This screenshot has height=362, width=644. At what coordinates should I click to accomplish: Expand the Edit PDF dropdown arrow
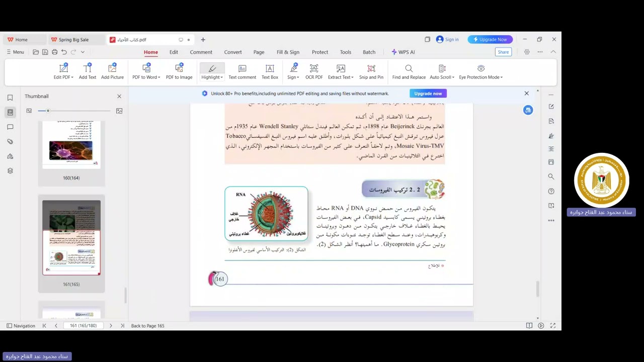(x=72, y=77)
